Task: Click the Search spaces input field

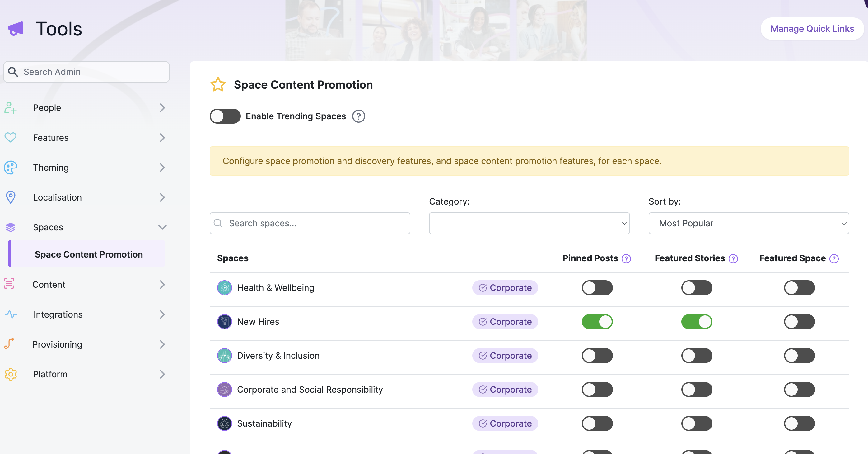Action: point(310,223)
